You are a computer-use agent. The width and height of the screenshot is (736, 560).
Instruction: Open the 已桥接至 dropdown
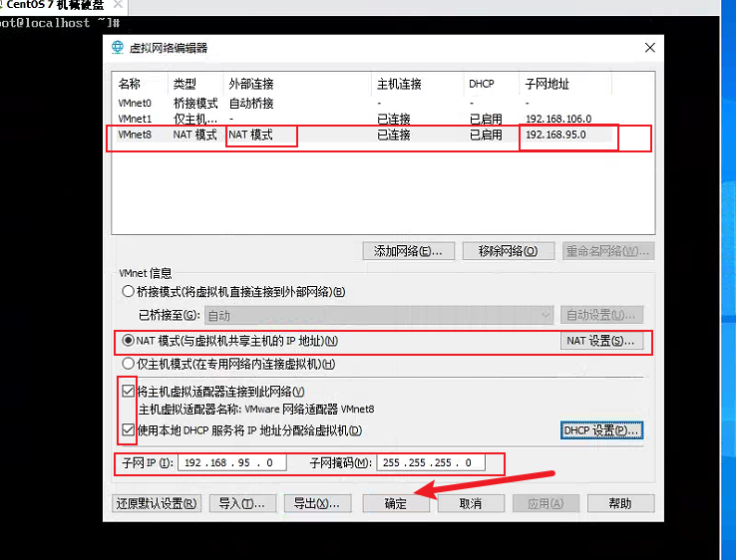[379, 315]
